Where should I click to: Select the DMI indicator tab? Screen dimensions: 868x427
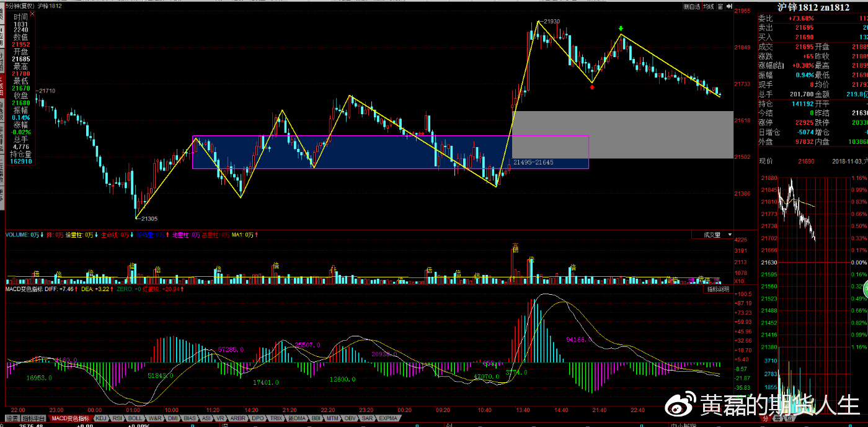pos(173,418)
